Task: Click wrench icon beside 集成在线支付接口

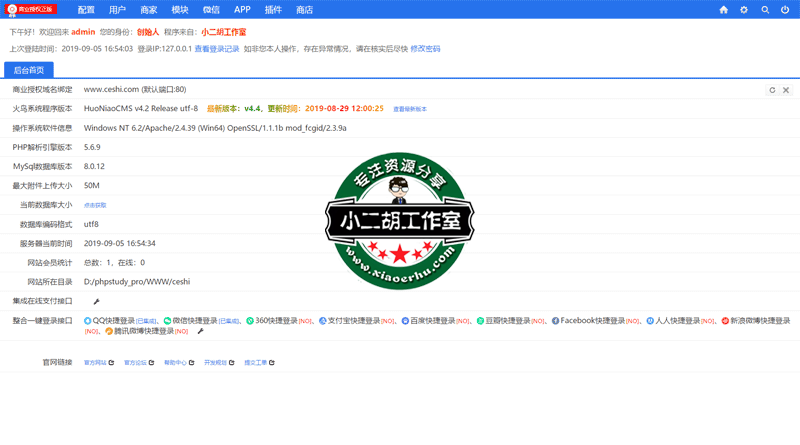Action: click(97, 301)
